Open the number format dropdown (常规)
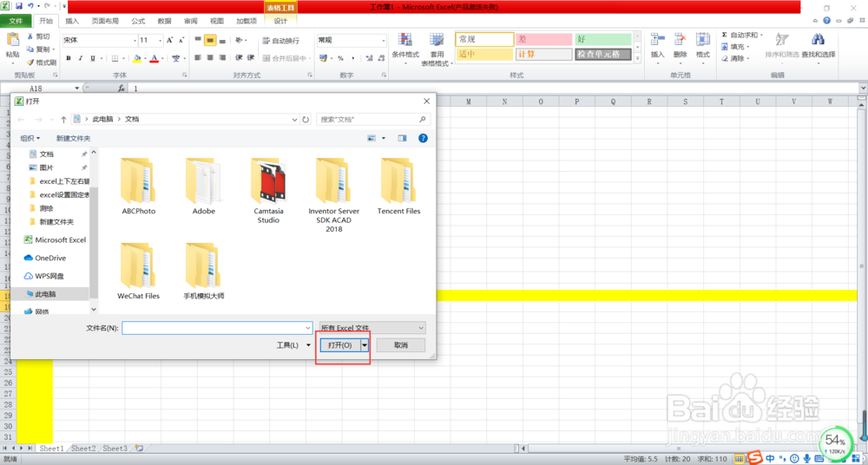Viewport: 868px width, 465px height. (x=384, y=41)
